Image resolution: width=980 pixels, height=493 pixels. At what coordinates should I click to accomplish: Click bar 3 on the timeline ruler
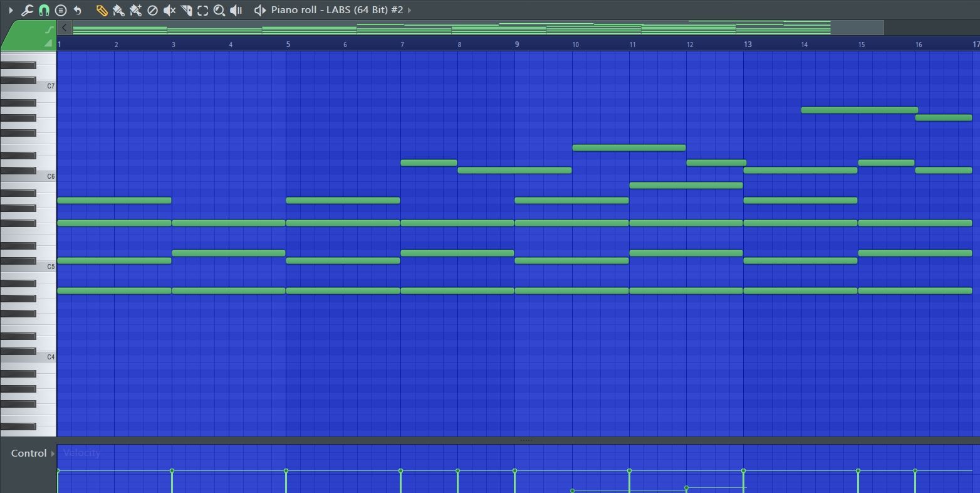coord(174,44)
